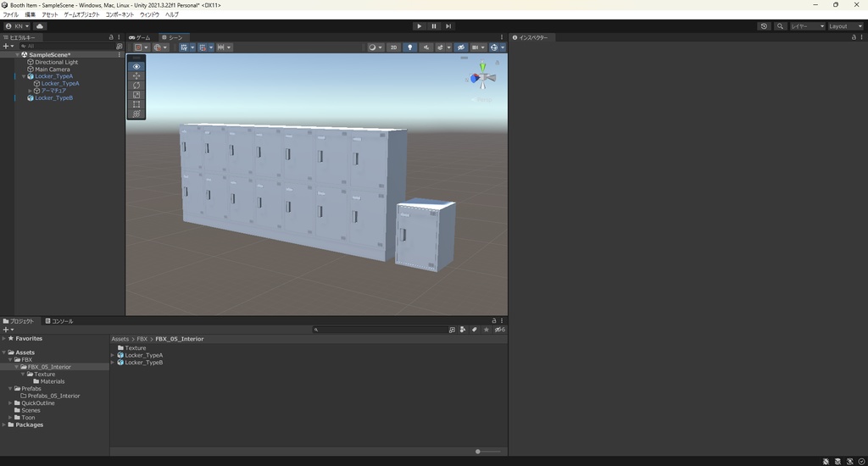Toggle the Scene gizmos button
This screenshot has width=868, height=466.
[x=494, y=47]
